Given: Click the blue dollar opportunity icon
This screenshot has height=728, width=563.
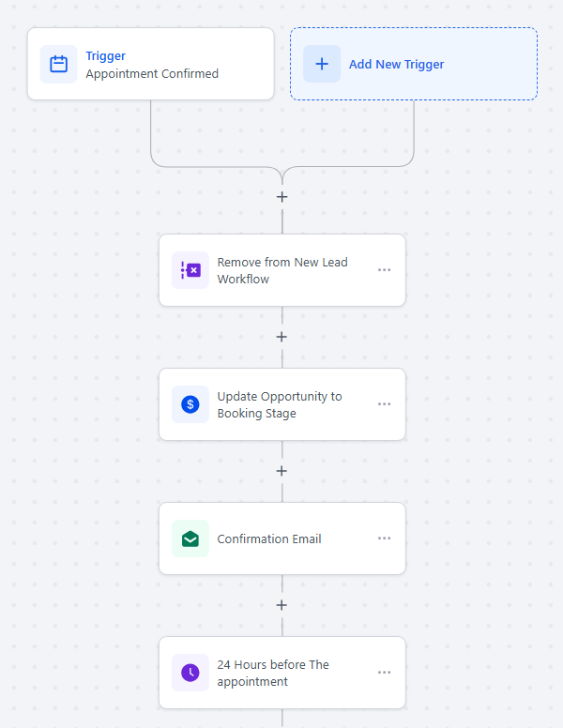Looking at the screenshot, I should (x=190, y=404).
